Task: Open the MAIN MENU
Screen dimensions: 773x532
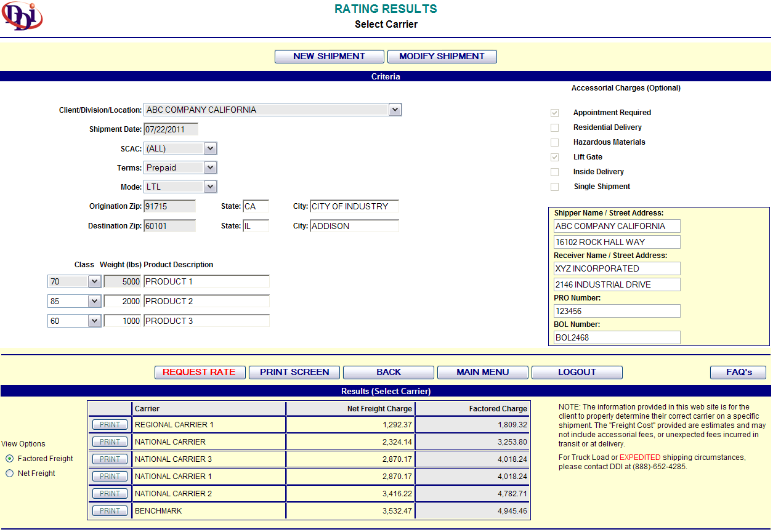Action: tap(483, 373)
